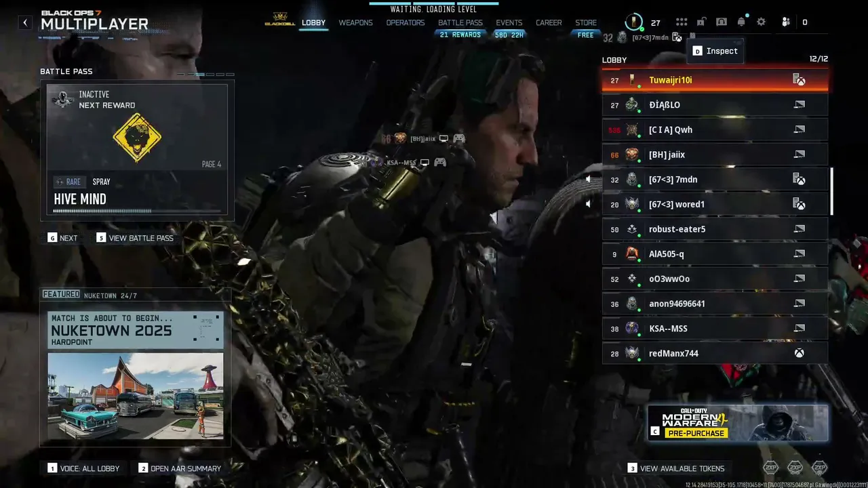Click platform icon on Tuwaijri10i row
The image size is (868, 488).
point(800,80)
